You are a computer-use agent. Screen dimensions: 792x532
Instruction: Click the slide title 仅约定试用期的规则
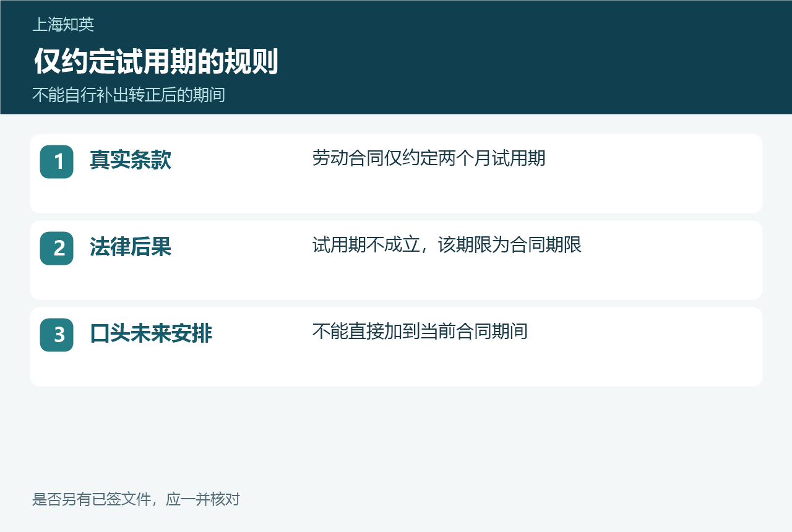tap(156, 62)
